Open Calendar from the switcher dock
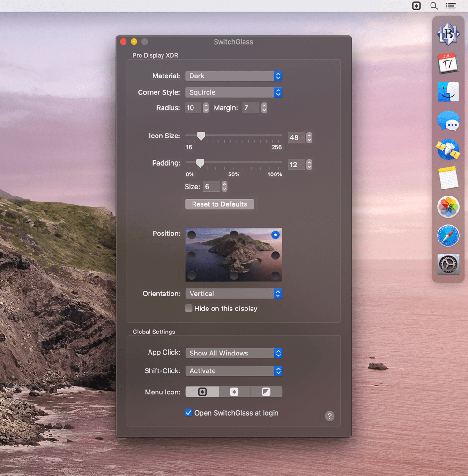468x476 pixels. pos(448,63)
